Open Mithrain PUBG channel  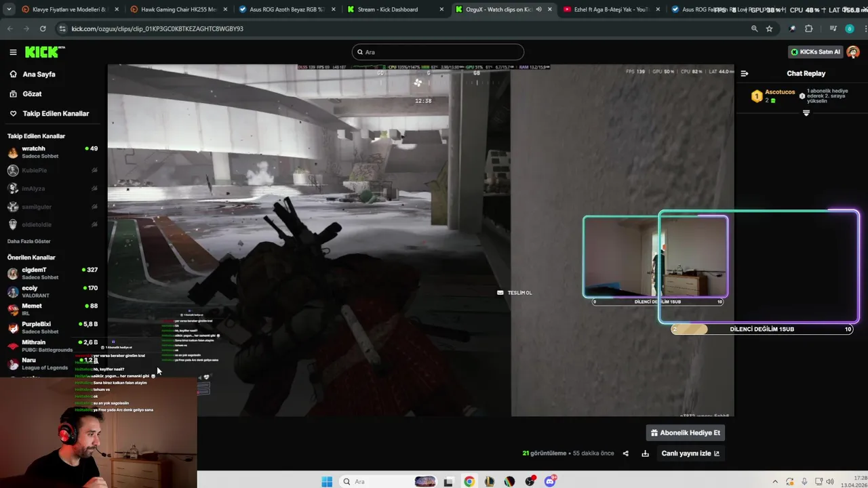coord(53,346)
